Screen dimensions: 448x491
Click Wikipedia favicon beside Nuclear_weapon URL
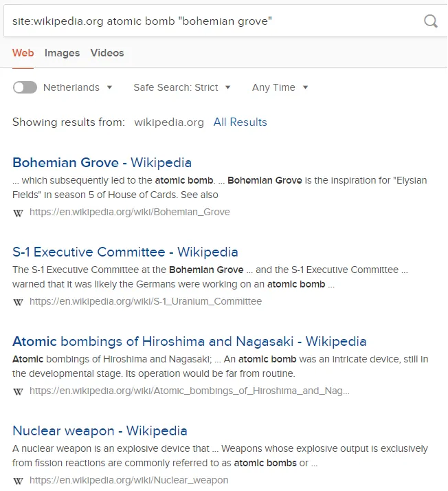click(x=18, y=481)
